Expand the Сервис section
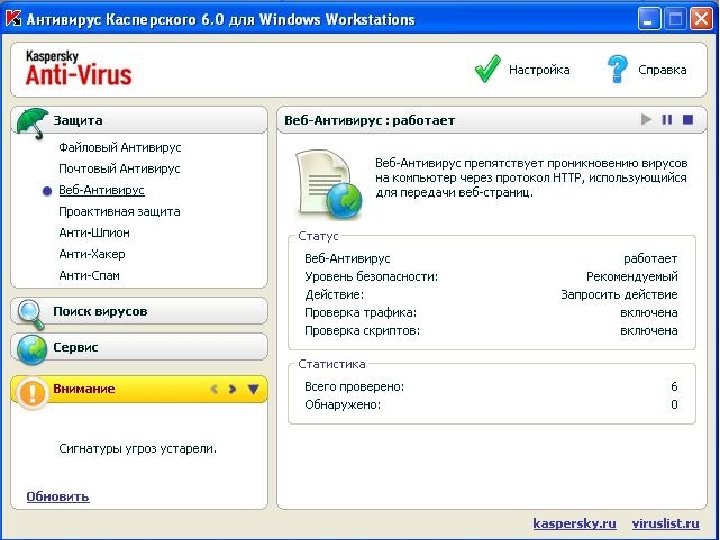 click(x=139, y=347)
